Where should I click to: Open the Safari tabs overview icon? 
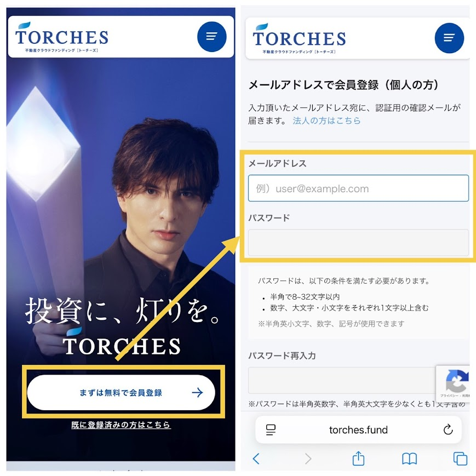coord(460,458)
